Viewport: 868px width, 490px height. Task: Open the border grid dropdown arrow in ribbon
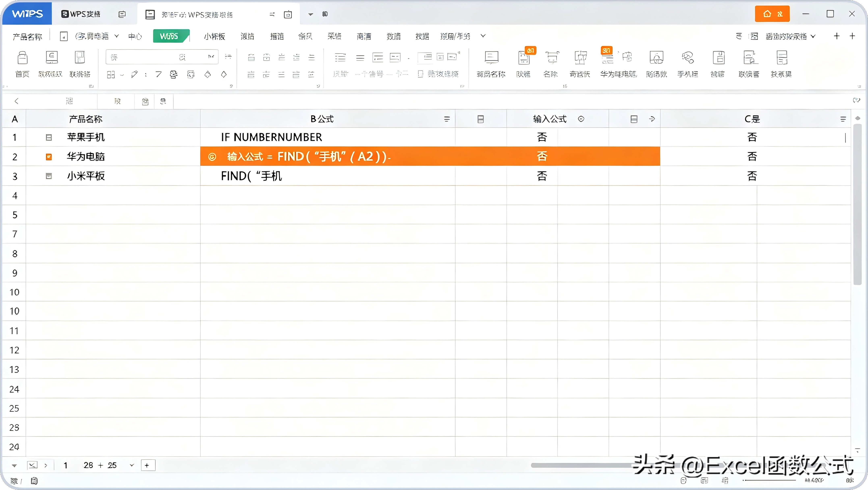coord(122,75)
